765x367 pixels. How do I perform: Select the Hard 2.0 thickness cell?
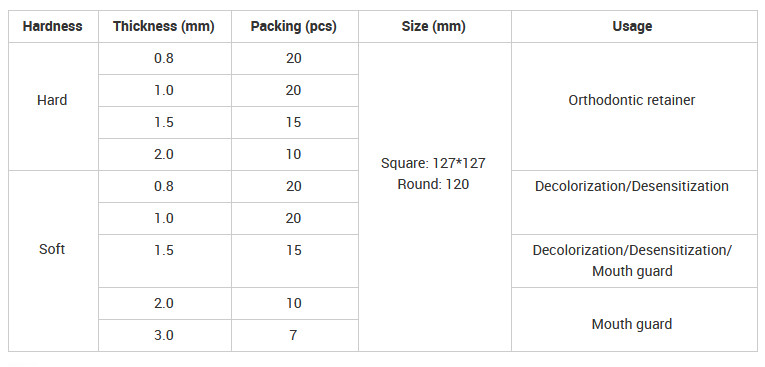point(164,154)
